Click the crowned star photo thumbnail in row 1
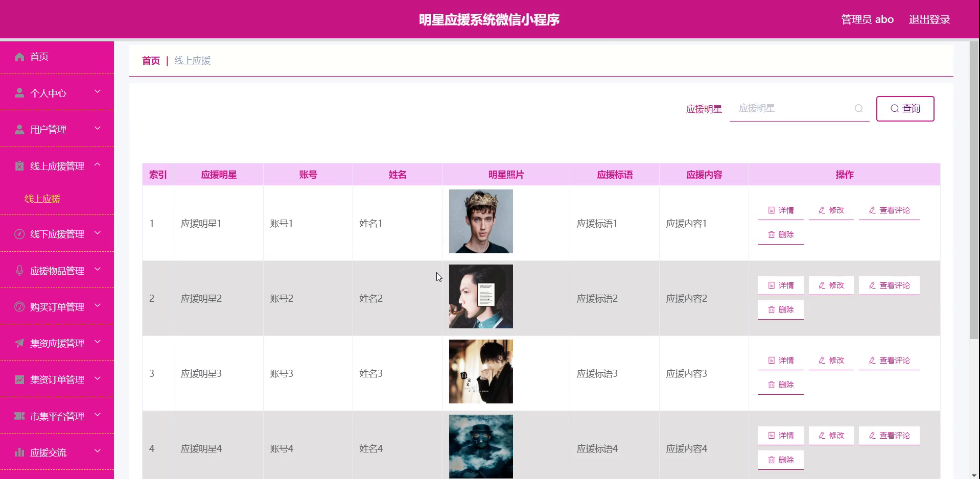The height and width of the screenshot is (479, 980). [x=481, y=221]
